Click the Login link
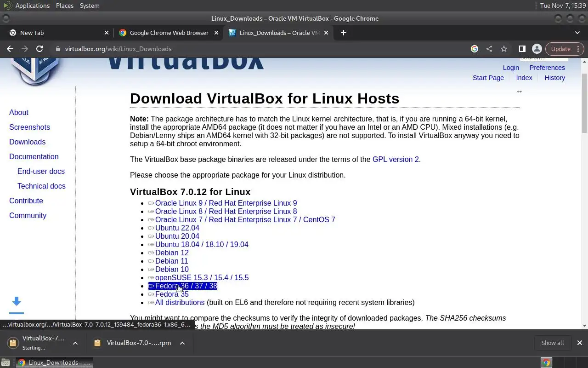 coord(511,68)
